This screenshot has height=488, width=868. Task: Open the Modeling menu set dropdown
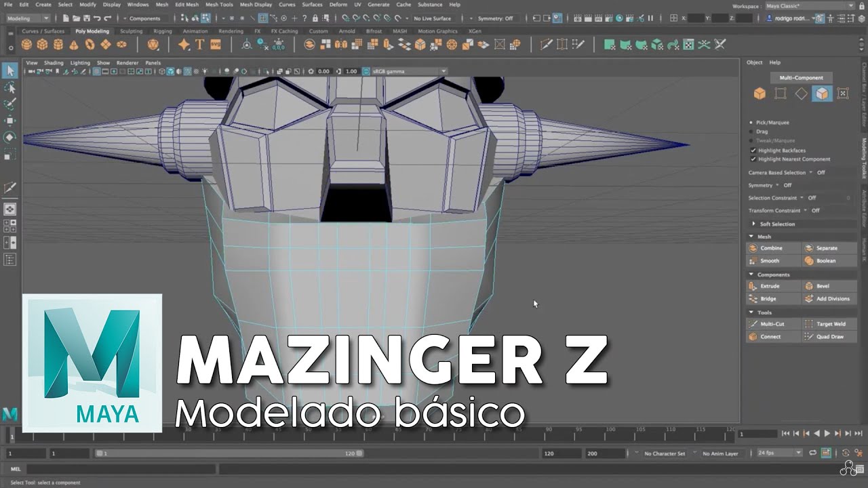28,18
